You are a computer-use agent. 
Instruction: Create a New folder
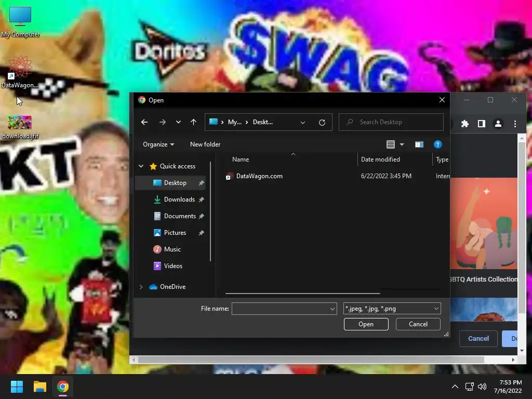(205, 144)
